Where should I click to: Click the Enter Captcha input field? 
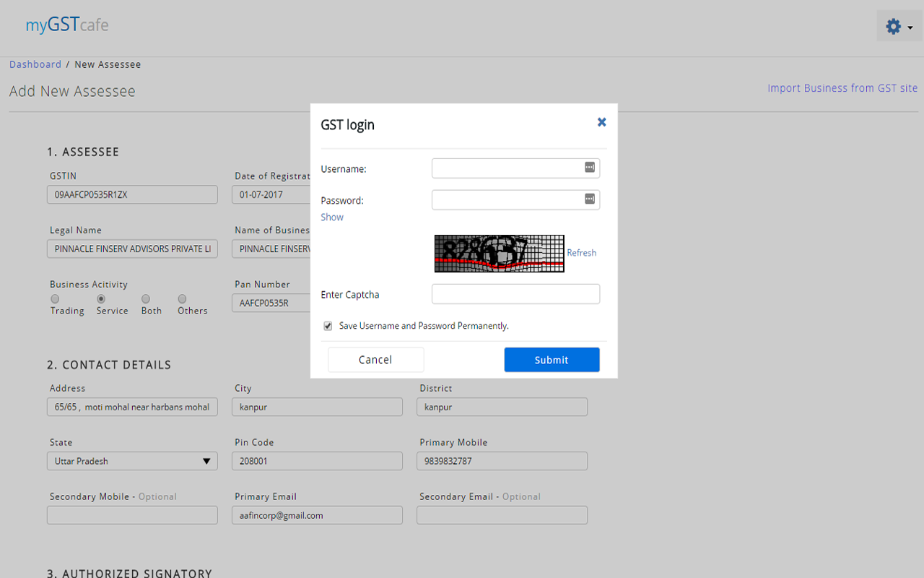click(x=515, y=294)
